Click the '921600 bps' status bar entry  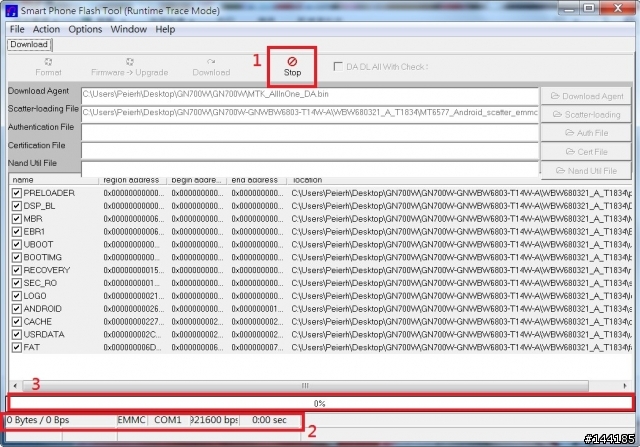click(x=214, y=420)
